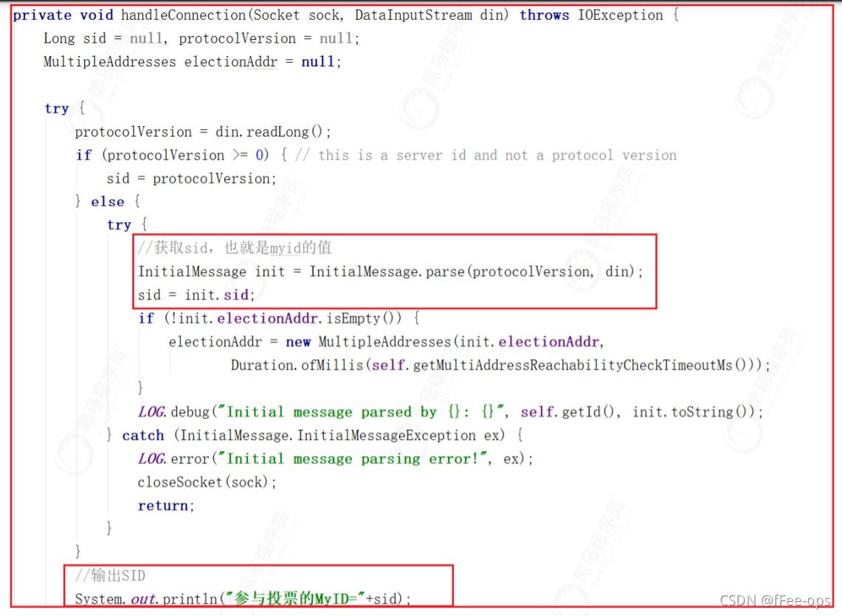Click 'catch (InitialMessage.InitialMessageException ex)' line

coord(314,435)
